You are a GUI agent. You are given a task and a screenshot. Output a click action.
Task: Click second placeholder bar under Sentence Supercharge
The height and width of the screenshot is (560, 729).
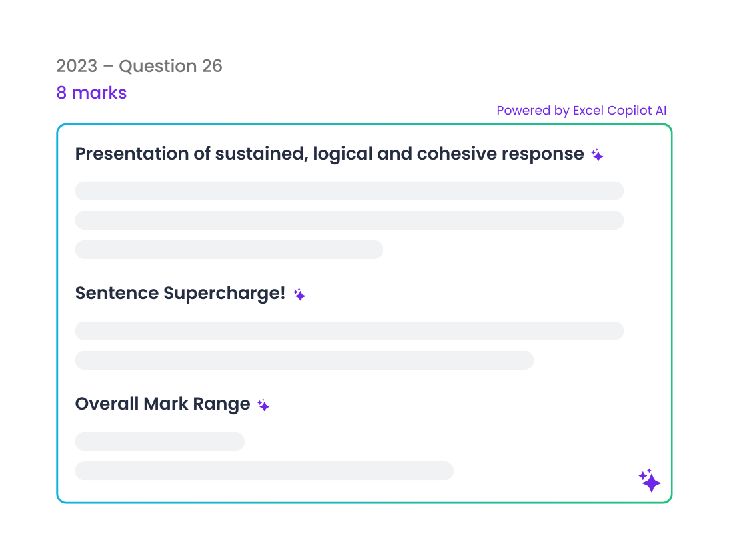pyautogui.click(x=305, y=360)
